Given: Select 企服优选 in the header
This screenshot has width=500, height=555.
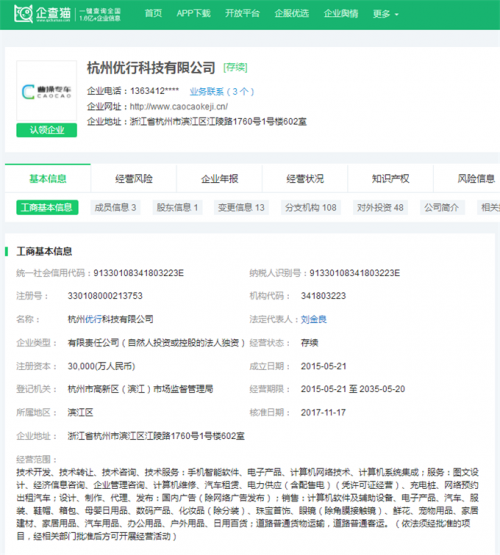Looking at the screenshot, I should 292,13.
